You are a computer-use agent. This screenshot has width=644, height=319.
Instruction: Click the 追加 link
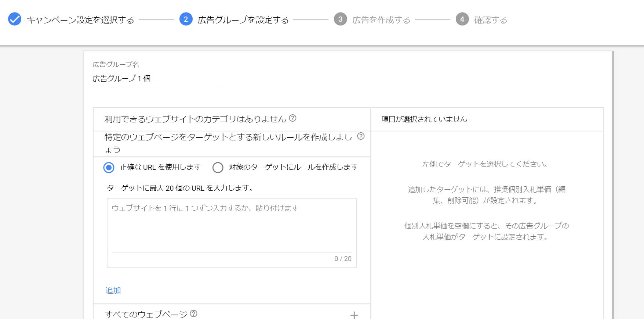click(x=113, y=290)
